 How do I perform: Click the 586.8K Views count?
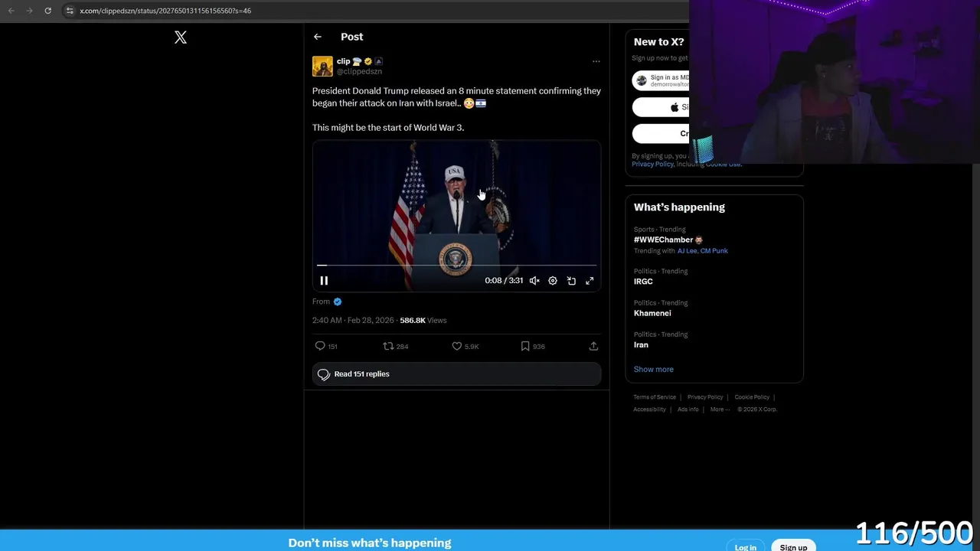coord(423,321)
